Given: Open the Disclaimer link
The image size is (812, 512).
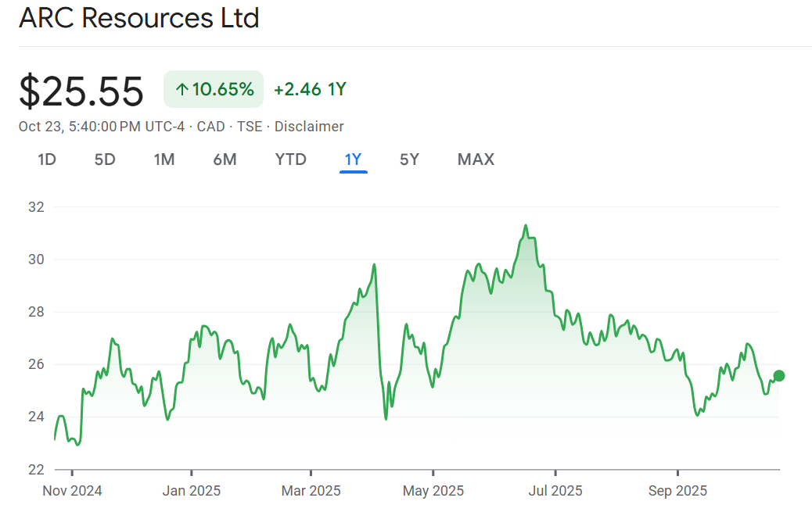Looking at the screenshot, I should point(308,127).
